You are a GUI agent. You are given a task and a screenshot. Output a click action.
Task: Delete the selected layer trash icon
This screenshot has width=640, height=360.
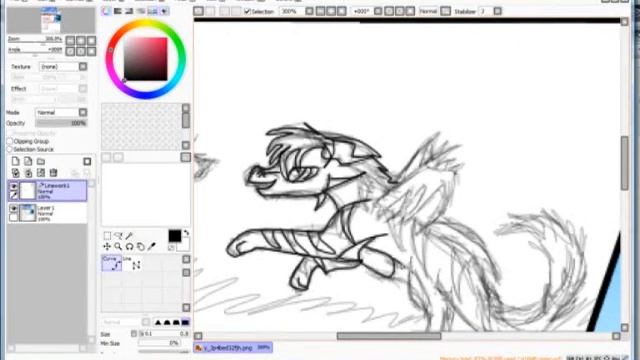[53, 173]
